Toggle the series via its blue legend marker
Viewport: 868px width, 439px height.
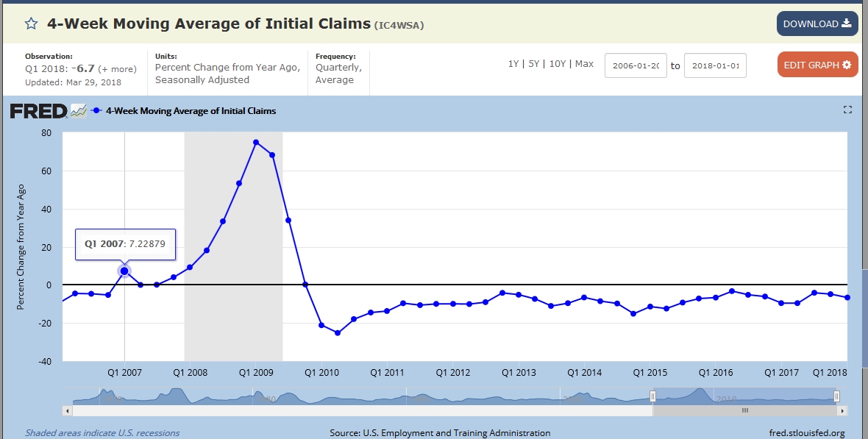point(97,111)
